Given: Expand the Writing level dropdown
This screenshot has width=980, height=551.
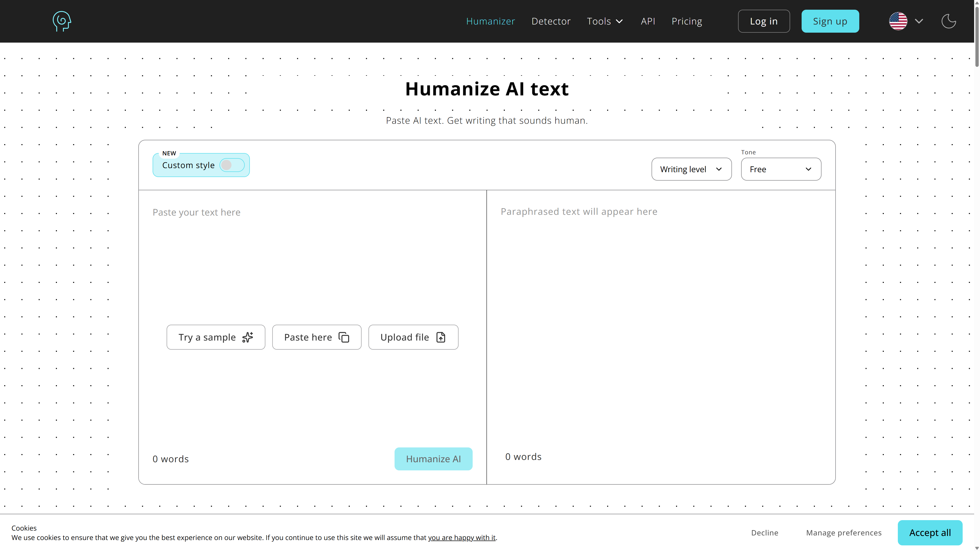Looking at the screenshot, I should (x=691, y=169).
